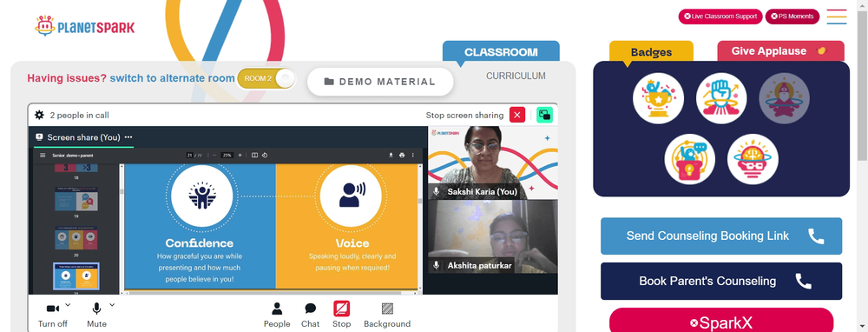The width and height of the screenshot is (868, 332).
Task: Open hamburger menu top right
Action: [837, 17]
